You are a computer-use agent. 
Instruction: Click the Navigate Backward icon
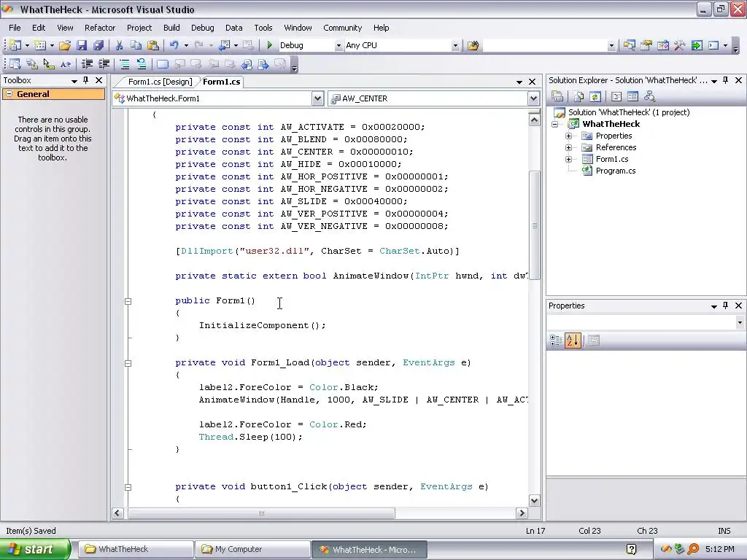point(224,45)
